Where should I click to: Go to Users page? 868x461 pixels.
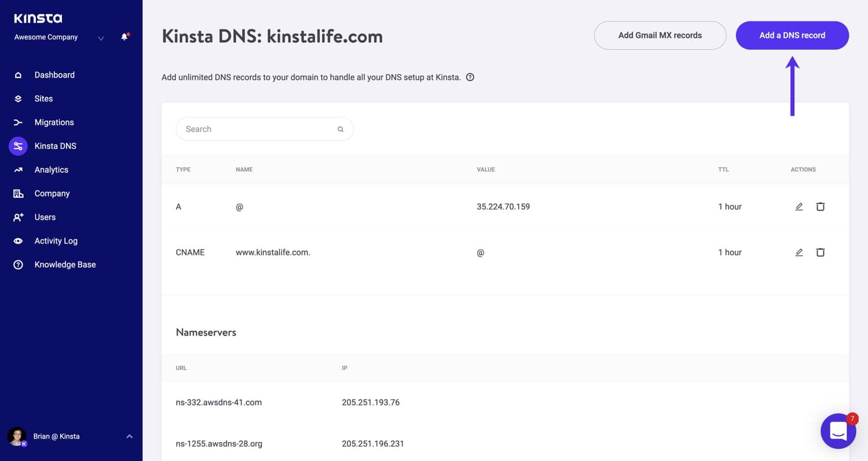point(45,217)
